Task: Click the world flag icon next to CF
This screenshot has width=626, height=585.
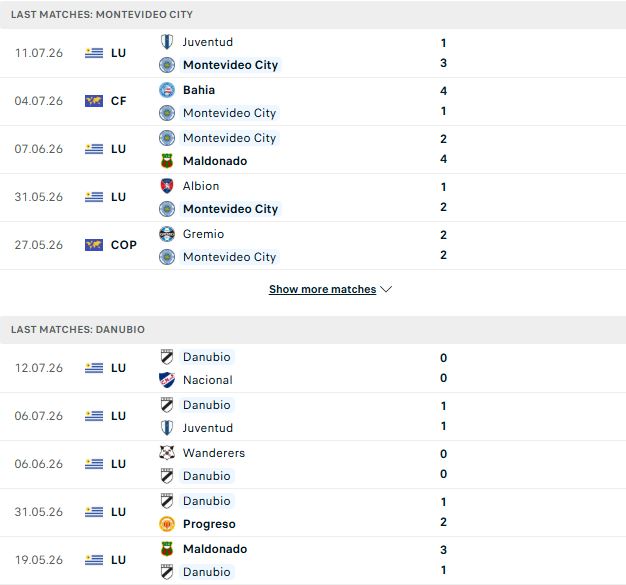Action: pyautogui.click(x=94, y=101)
